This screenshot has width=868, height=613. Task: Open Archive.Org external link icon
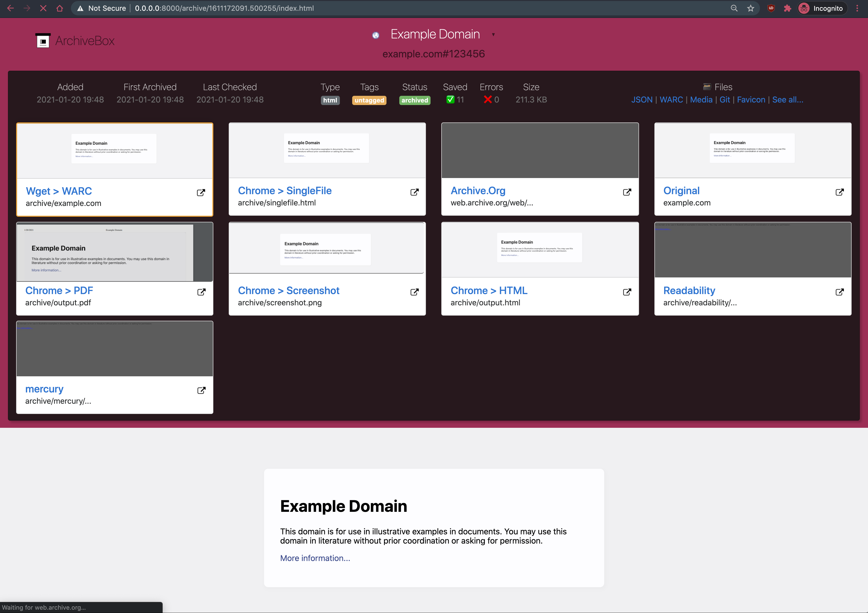tap(627, 192)
